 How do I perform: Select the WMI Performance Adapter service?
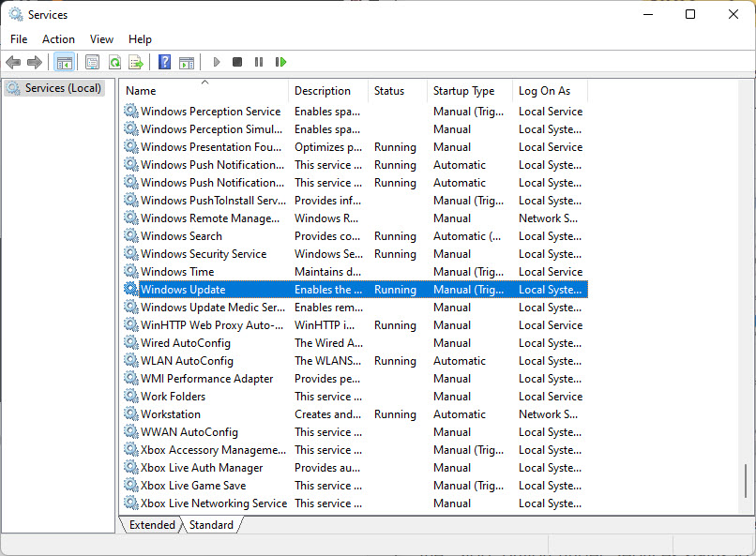pos(355,379)
